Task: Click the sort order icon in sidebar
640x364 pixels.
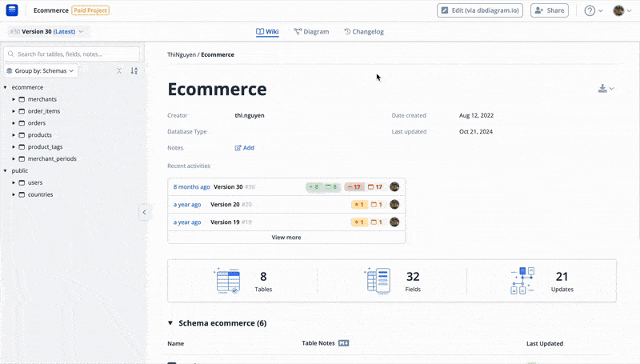Action: click(x=134, y=70)
